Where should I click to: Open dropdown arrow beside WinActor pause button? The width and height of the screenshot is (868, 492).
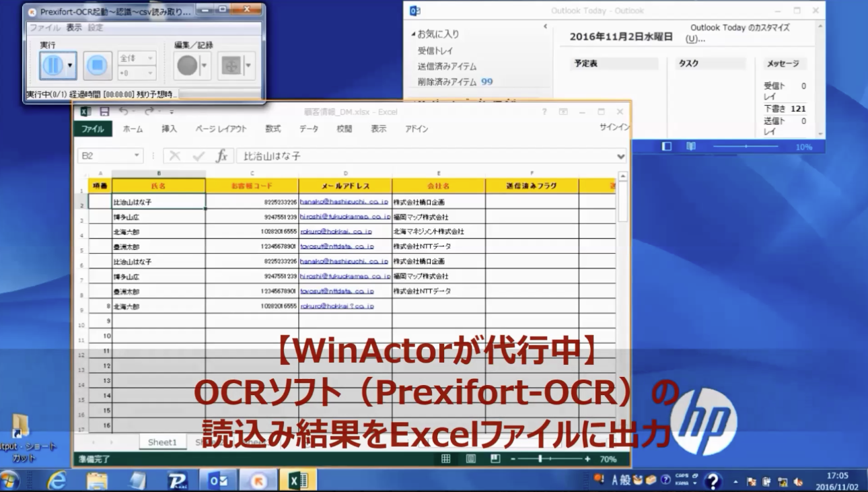coord(70,66)
